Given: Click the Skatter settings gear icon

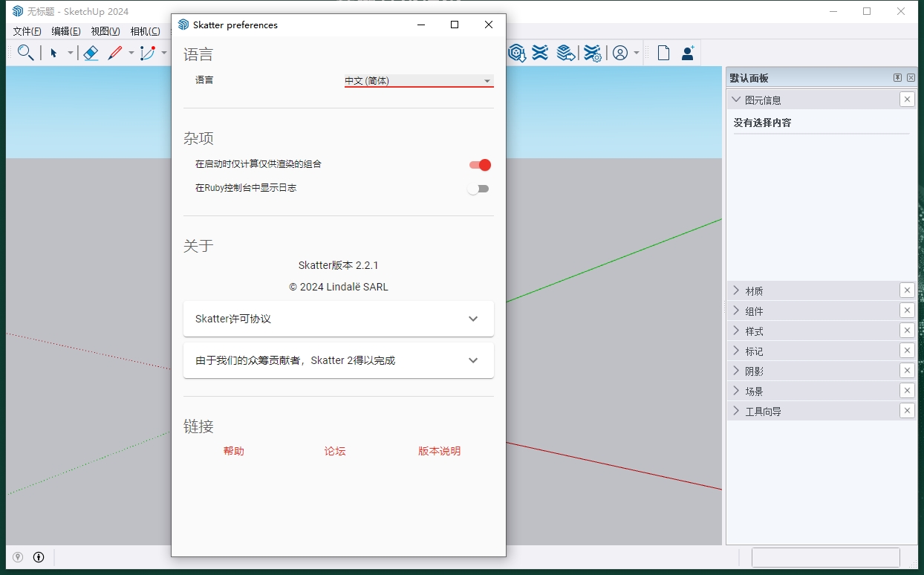Looking at the screenshot, I should (592, 53).
